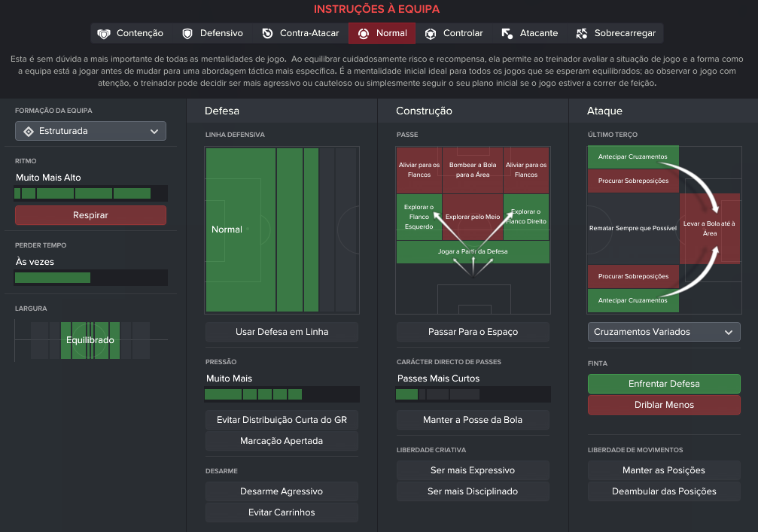Toggle Explorar pelo Meio pitch zone
758x532 pixels.
[473, 217]
